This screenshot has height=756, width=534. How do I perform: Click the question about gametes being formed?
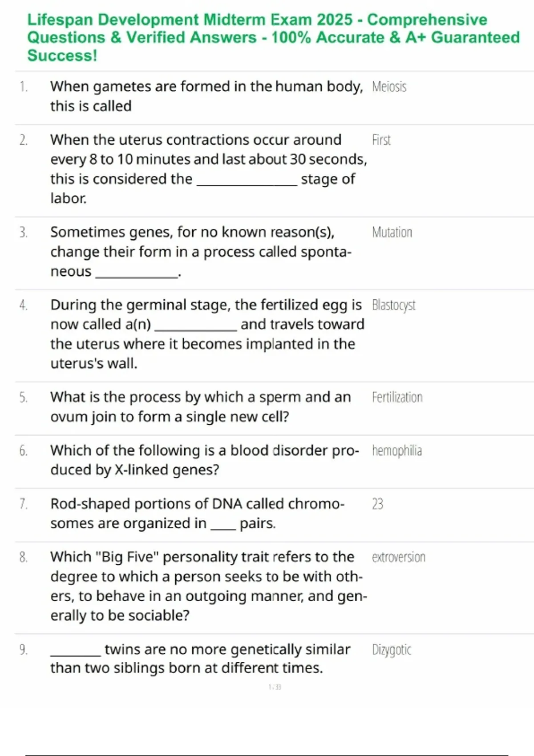(206, 96)
